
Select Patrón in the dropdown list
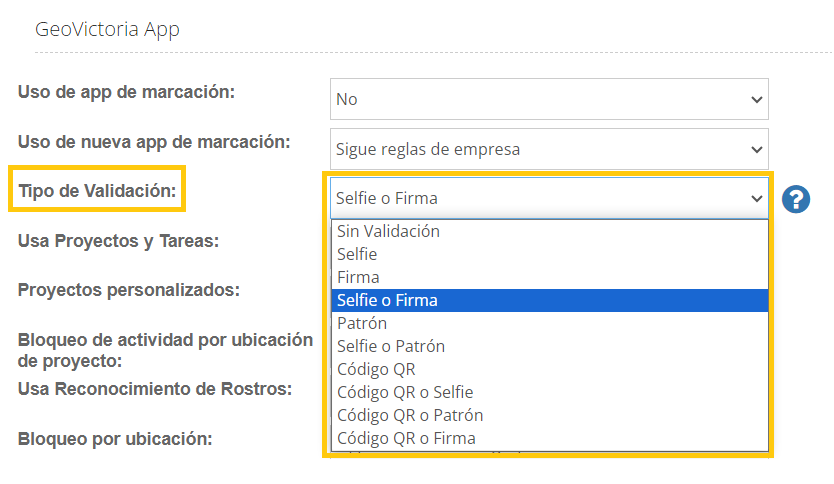(362, 323)
